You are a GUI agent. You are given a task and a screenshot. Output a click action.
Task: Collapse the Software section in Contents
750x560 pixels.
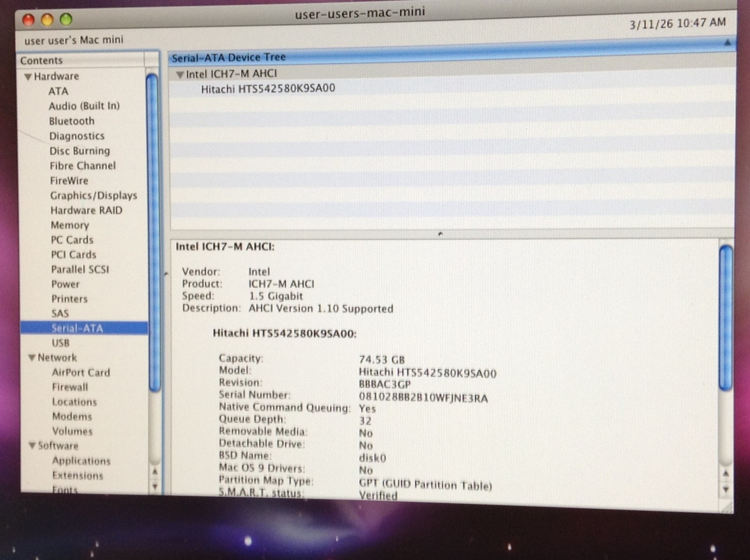tap(32, 446)
